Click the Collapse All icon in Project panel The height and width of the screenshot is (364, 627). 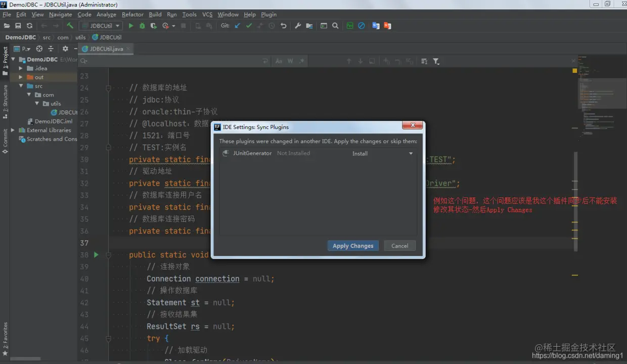pyautogui.click(x=51, y=49)
